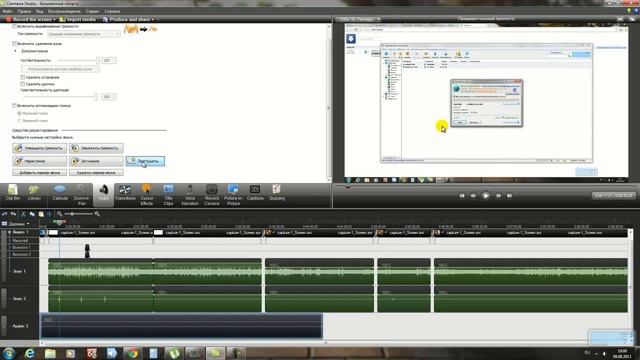This screenshot has height=360, width=640.
Task: Open the Cursor Effects tool
Action: (147, 194)
